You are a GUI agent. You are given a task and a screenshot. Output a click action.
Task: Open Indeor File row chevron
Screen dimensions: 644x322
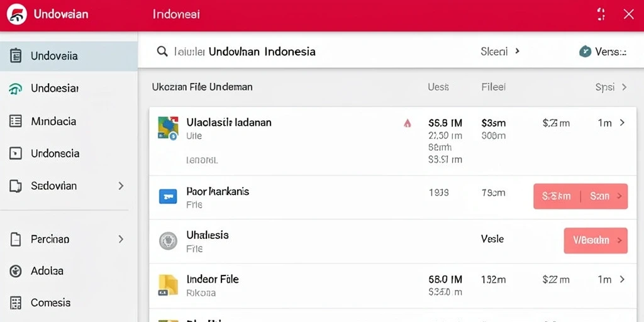click(x=622, y=279)
